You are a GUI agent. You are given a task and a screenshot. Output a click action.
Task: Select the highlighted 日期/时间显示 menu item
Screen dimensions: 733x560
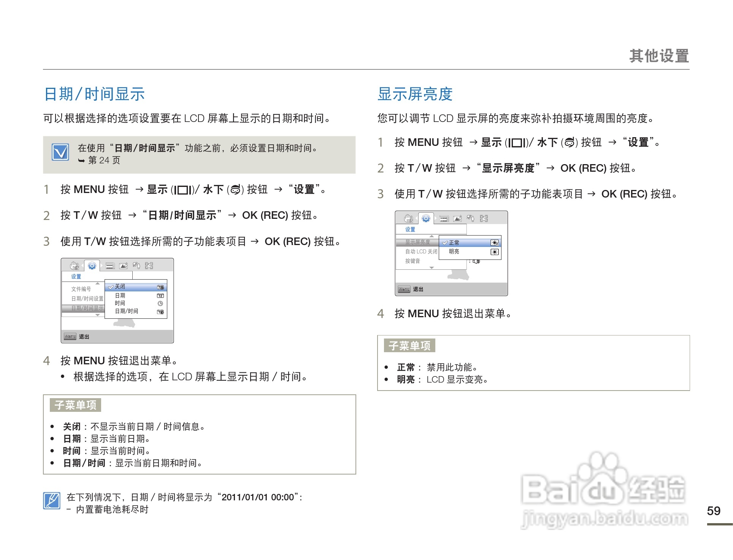click(83, 308)
